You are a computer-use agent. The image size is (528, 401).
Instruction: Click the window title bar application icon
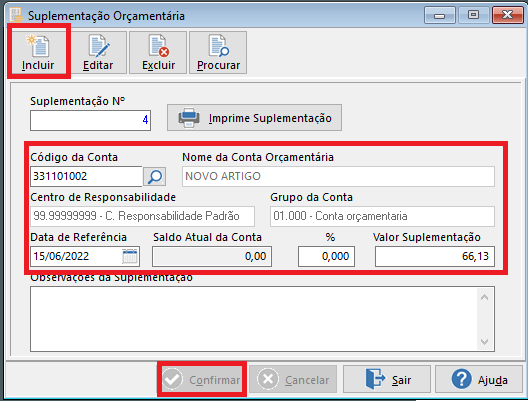15,15
